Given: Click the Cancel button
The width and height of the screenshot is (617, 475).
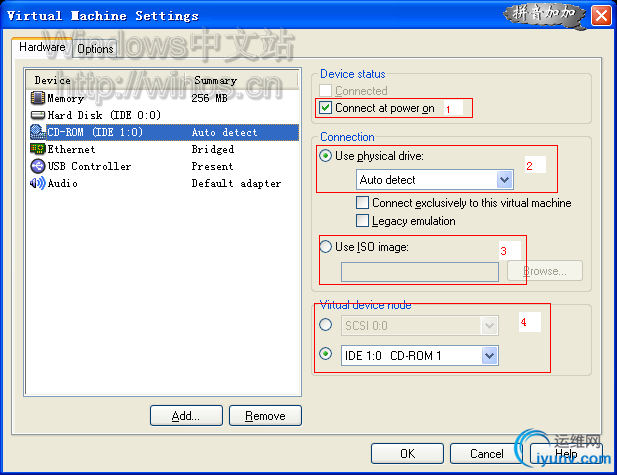Looking at the screenshot, I should pyautogui.click(x=486, y=453).
